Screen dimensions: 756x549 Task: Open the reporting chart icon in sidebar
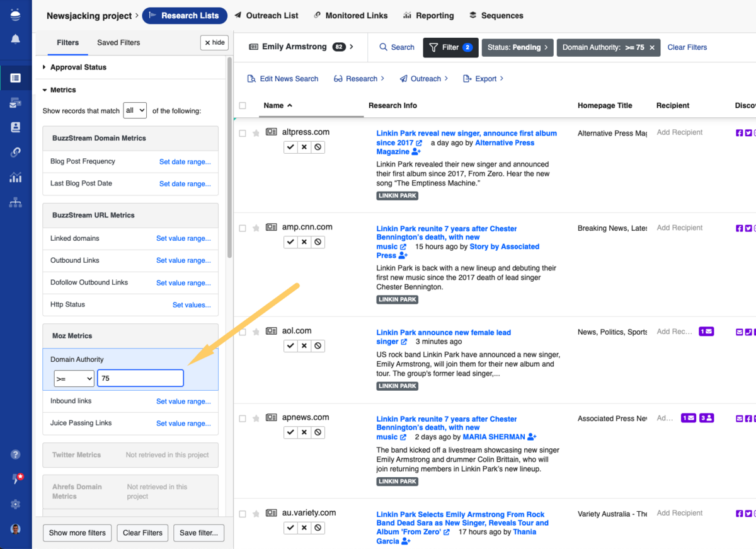pyautogui.click(x=16, y=178)
